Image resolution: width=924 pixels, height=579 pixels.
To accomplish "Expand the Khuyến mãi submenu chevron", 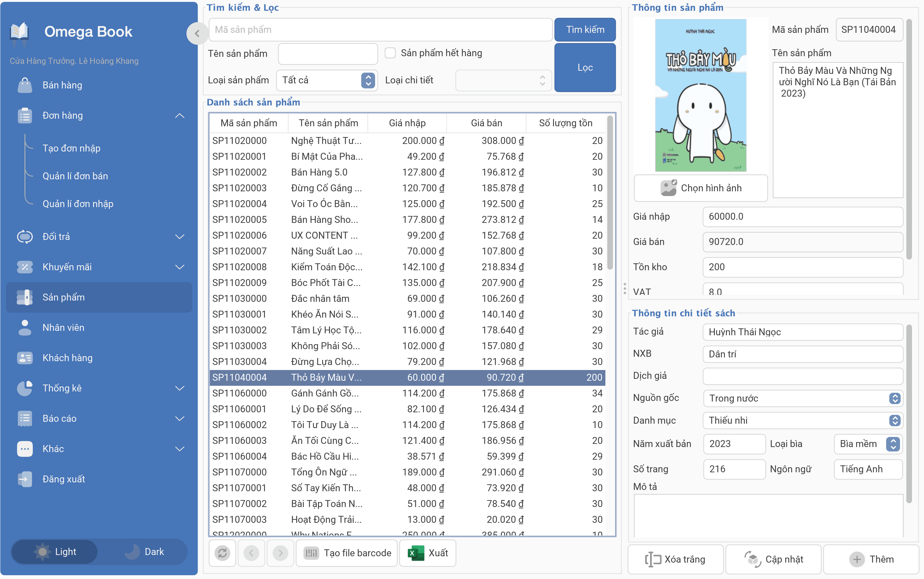I will pos(180,267).
